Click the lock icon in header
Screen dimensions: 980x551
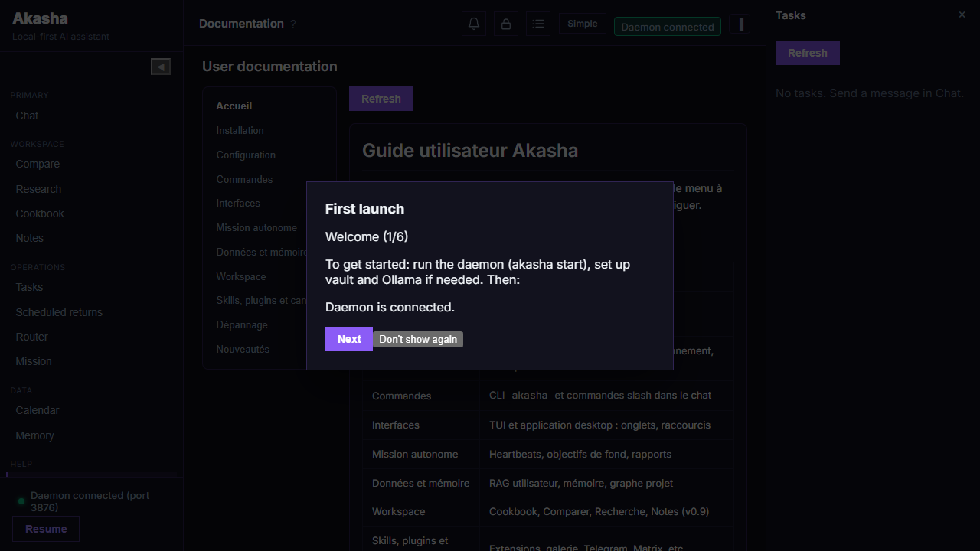[x=506, y=24]
